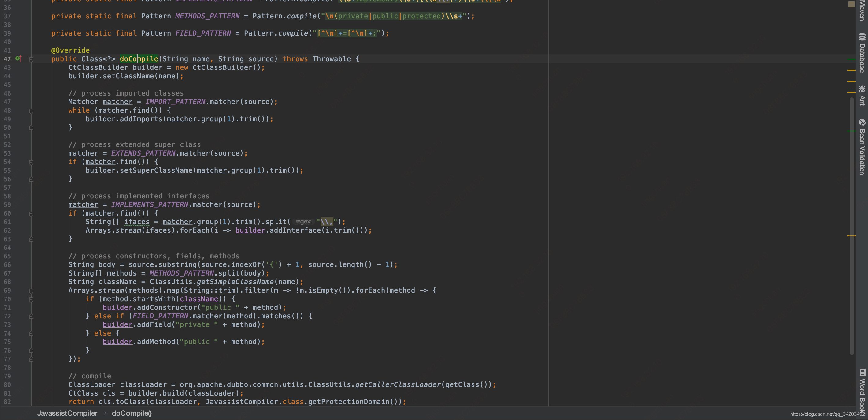The height and width of the screenshot is (420, 868).
Task: Click IMPLEMENTS_PATTERN on line 59
Action: (x=150, y=204)
